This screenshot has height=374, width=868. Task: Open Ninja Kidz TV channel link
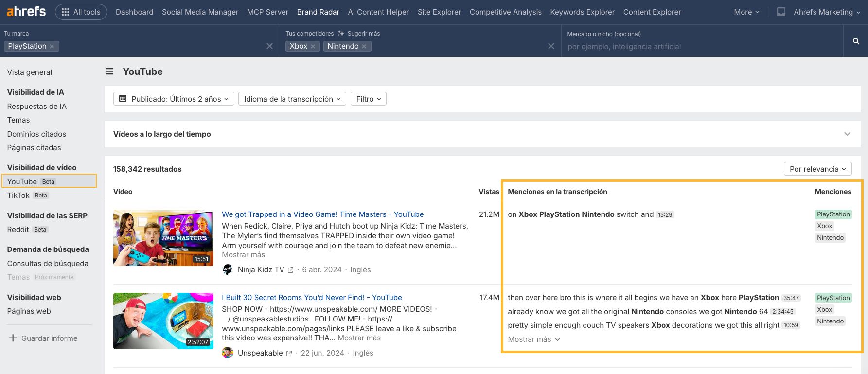261,270
